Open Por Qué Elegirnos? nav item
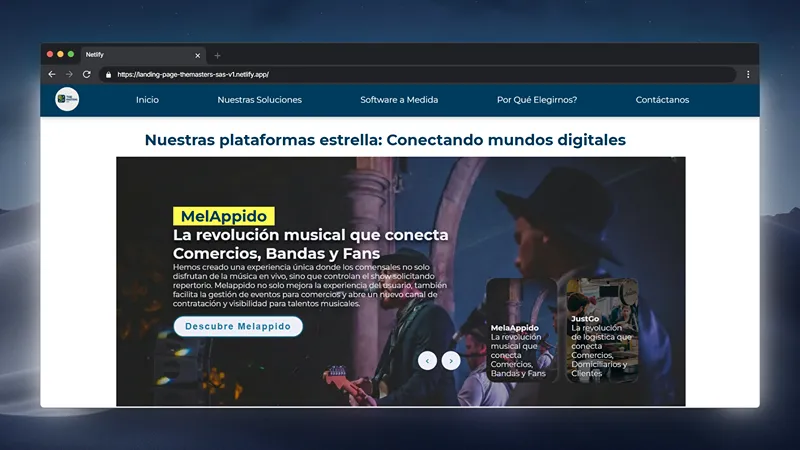800x450 pixels. pos(537,100)
